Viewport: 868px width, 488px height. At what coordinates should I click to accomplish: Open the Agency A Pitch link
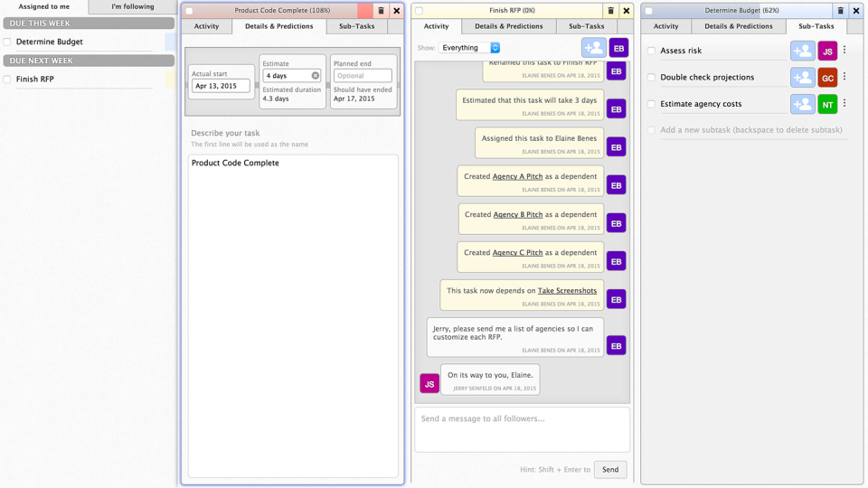[517, 176]
